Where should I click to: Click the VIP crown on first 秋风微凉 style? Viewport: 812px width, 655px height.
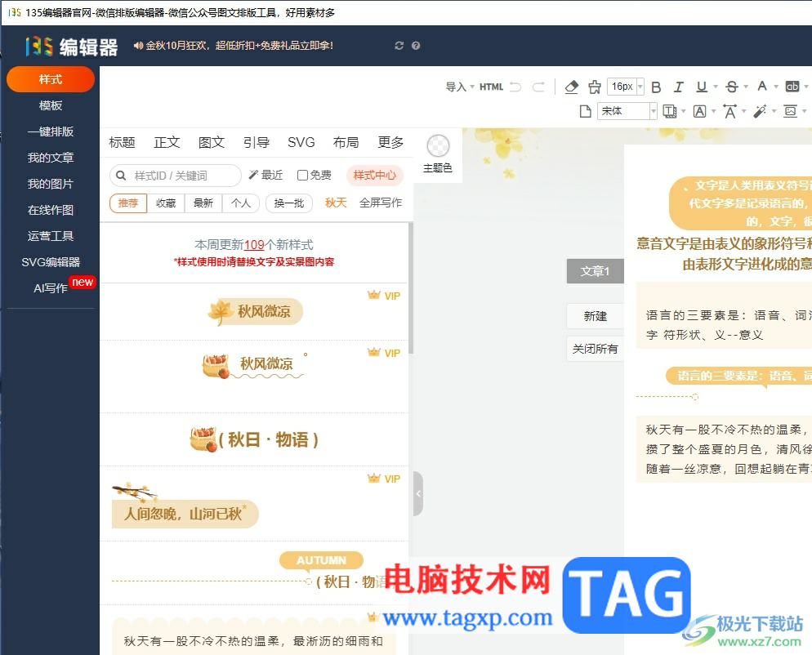374,295
